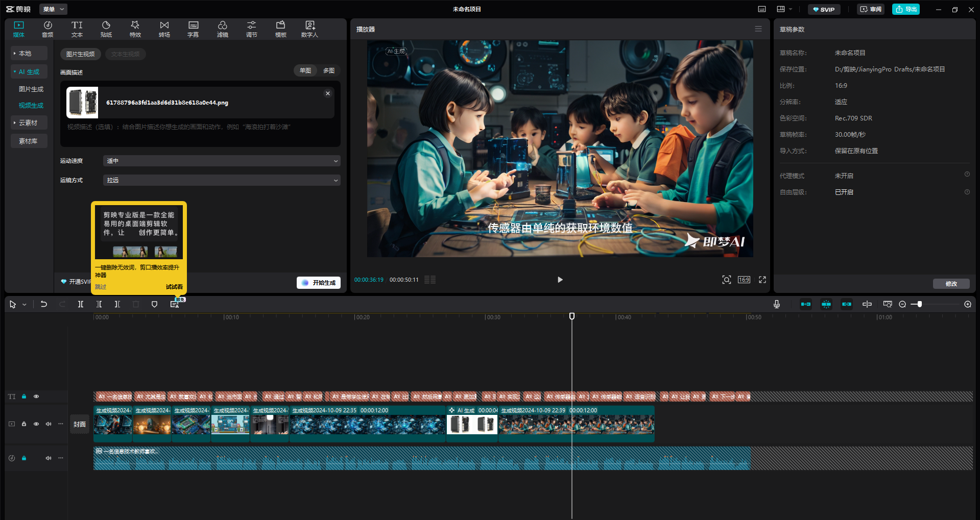Add a marker with the shield icon
Image resolution: width=980 pixels, height=520 pixels.
[154, 304]
